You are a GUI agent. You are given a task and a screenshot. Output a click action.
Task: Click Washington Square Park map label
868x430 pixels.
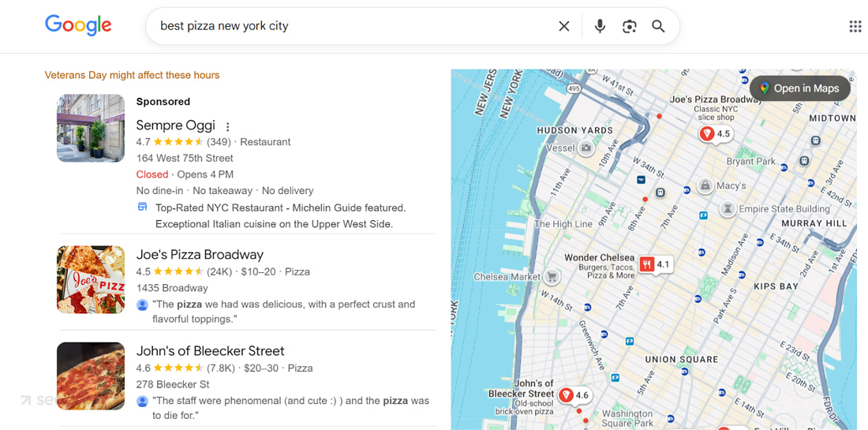pos(627,418)
